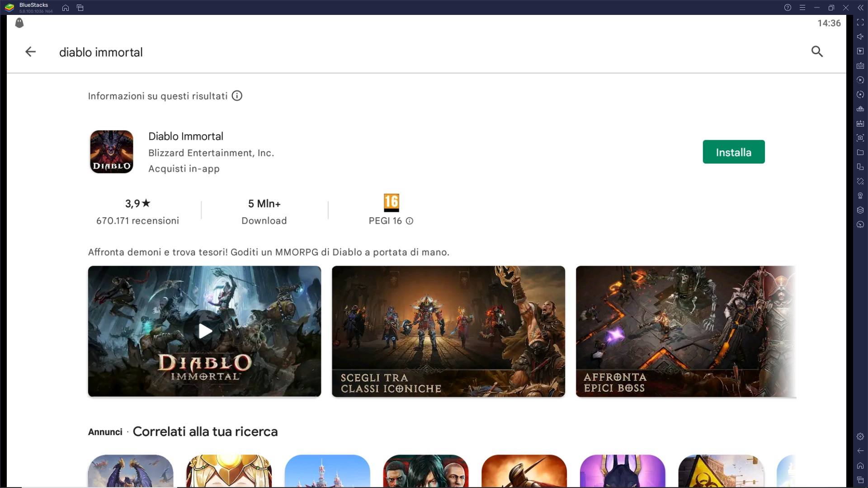Open keyboard game controls in sidebar

(860, 66)
